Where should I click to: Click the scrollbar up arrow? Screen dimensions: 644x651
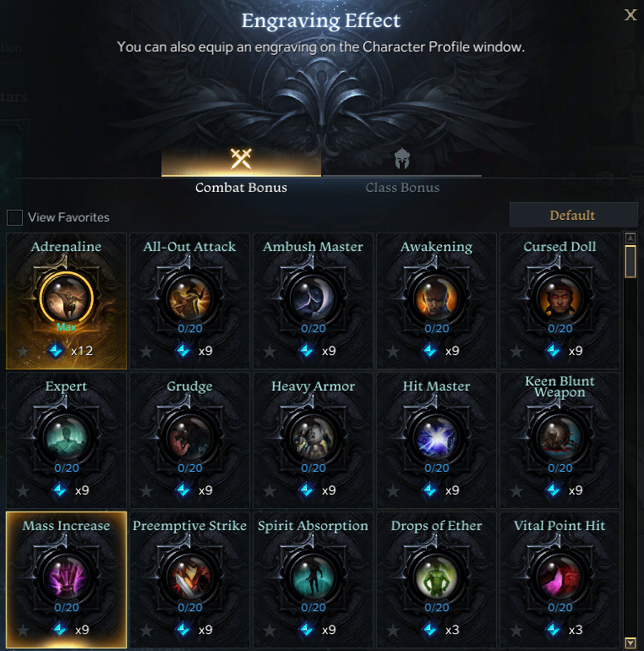click(630, 238)
